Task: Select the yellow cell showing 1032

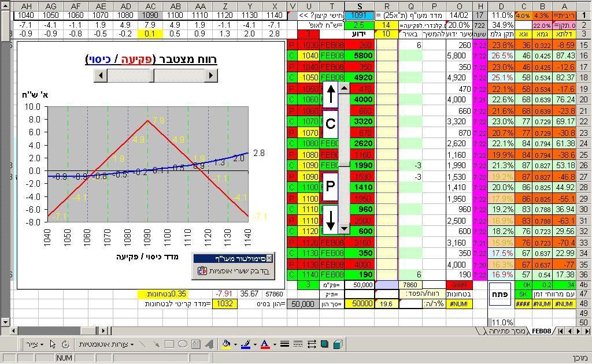Action: [225, 304]
